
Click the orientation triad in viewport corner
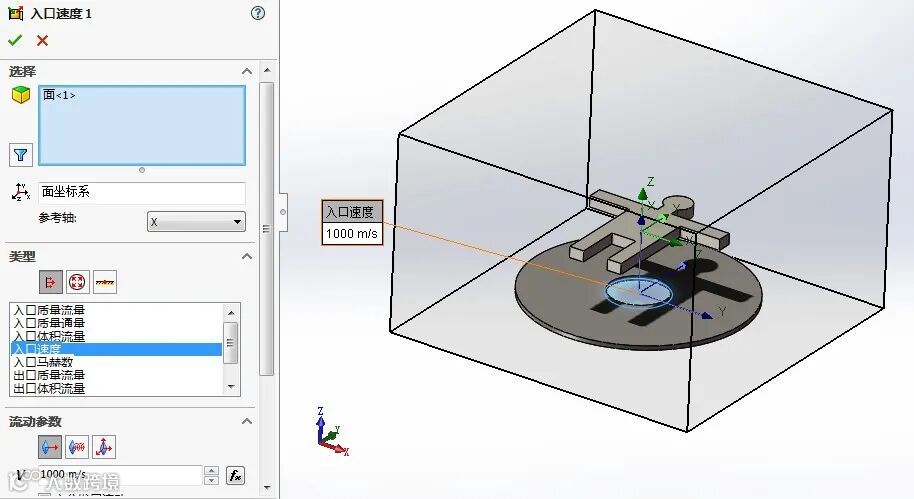pos(333,433)
